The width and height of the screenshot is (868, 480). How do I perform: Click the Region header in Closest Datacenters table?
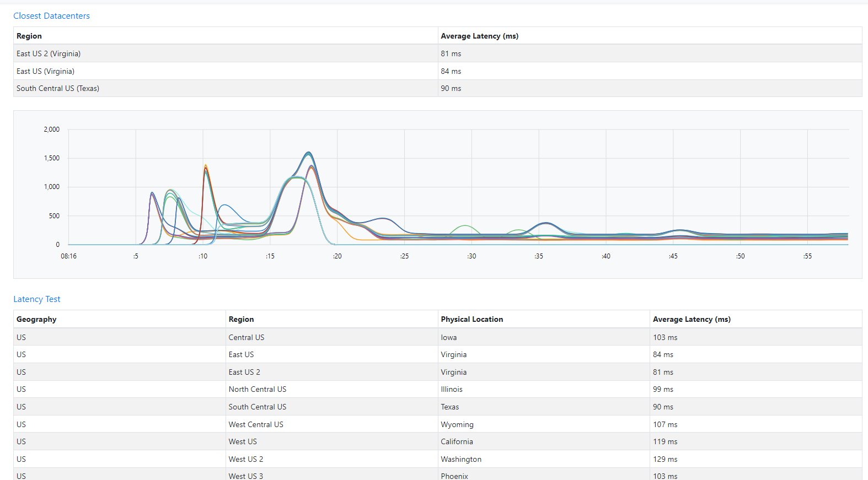coord(29,36)
